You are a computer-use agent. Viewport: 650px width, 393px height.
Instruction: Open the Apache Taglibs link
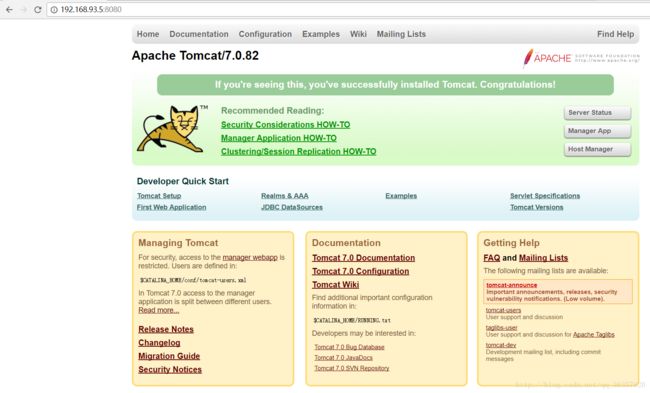tap(594, 335)
